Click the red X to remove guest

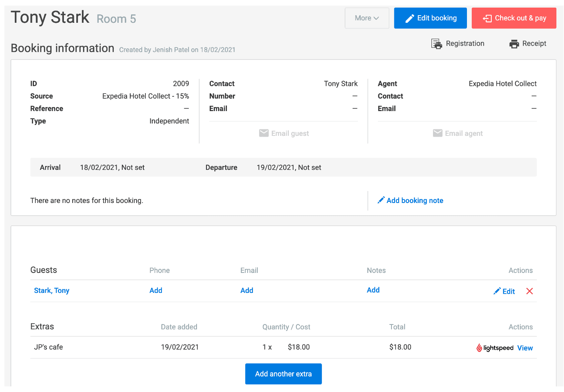point(529,291)
